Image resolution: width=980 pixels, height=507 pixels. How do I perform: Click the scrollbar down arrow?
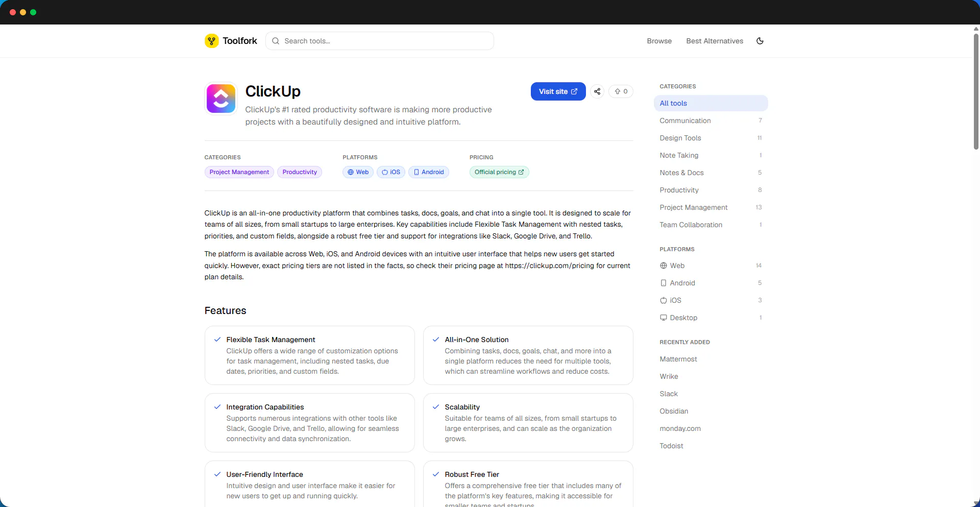pos(976,503)
